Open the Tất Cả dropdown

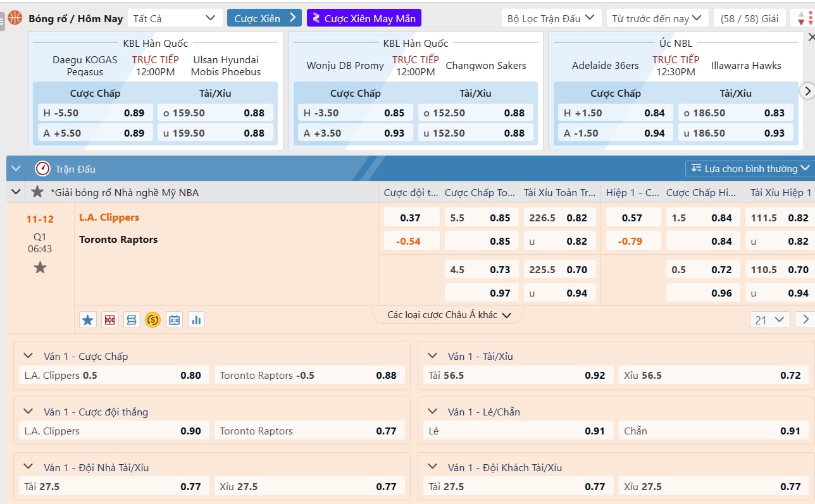click(175, 18)
